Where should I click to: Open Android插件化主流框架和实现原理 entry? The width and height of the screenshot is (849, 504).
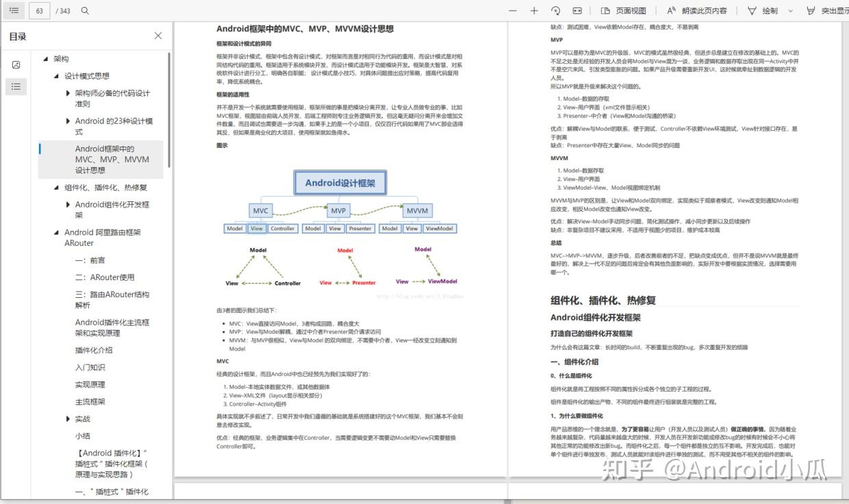pyautogui.click(x=112, y=327)
